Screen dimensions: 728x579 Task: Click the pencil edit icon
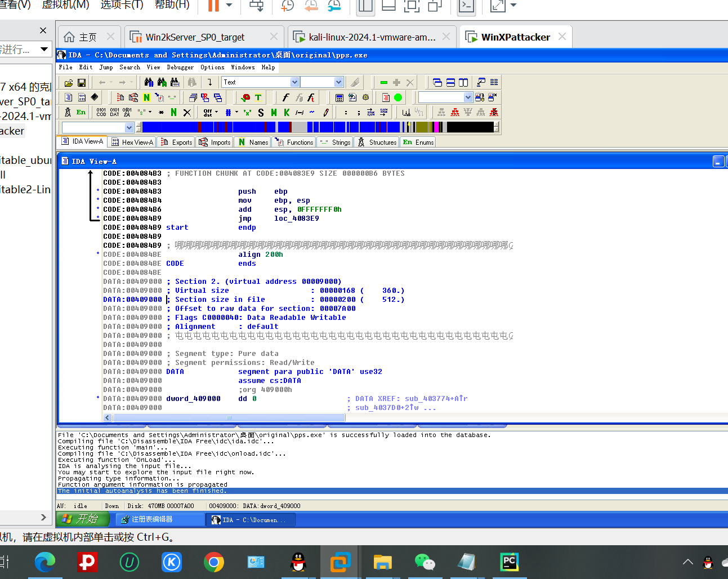325,113
